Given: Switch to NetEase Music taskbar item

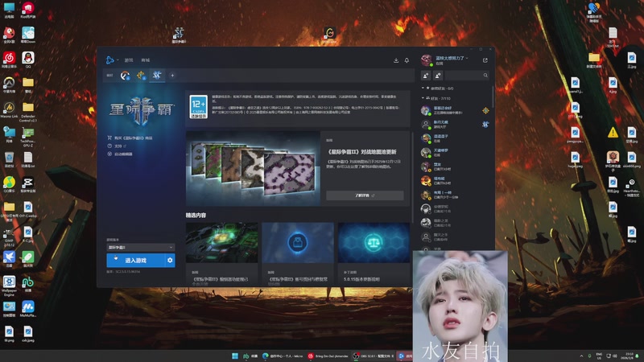Looking at the screenshot, I should pos(328,356).
